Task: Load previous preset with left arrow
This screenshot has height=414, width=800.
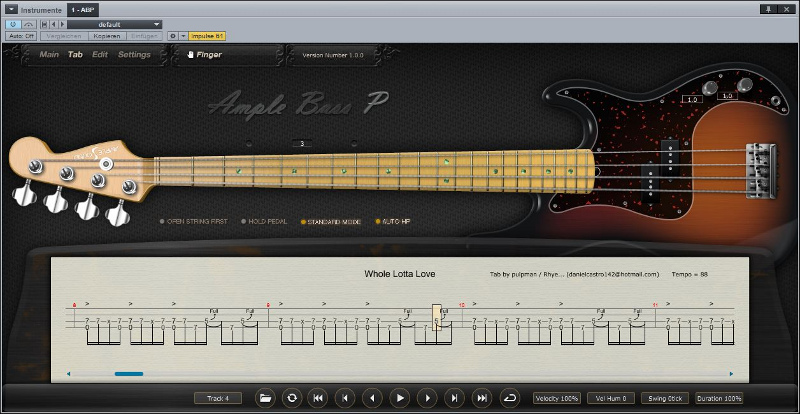Action: point(54,24)
